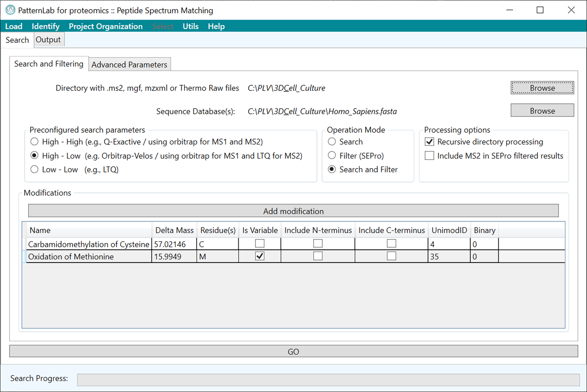587x392 pixels.
Task: Open the Help menu
Action: coord(216,26)
